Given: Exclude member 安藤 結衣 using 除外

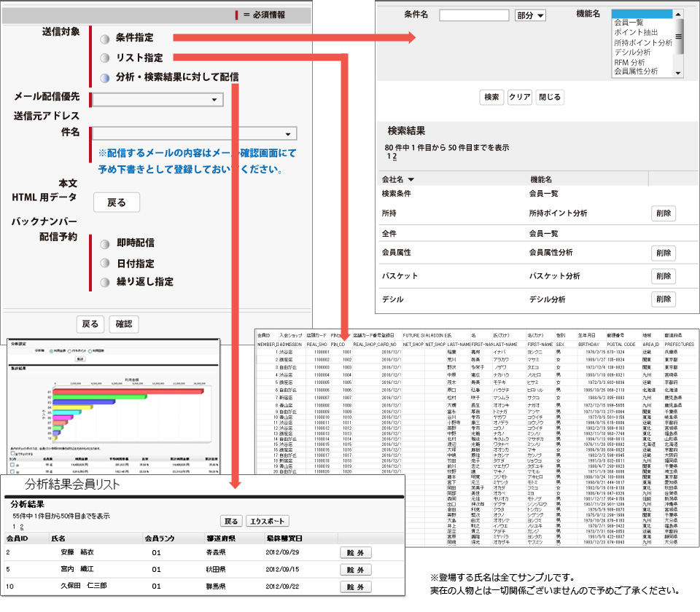Looking at the screenshot, I should coord(355,552).
